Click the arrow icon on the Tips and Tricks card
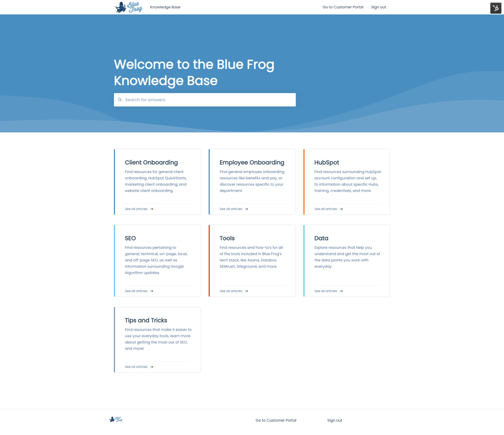The image size is (504, 435). click(x=152, y=366)
